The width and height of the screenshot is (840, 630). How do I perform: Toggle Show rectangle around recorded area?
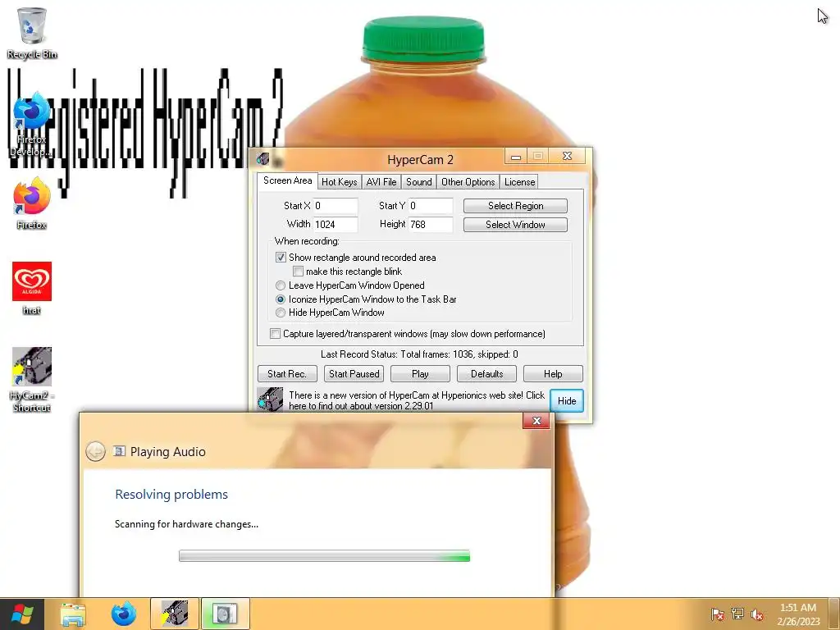281,257
